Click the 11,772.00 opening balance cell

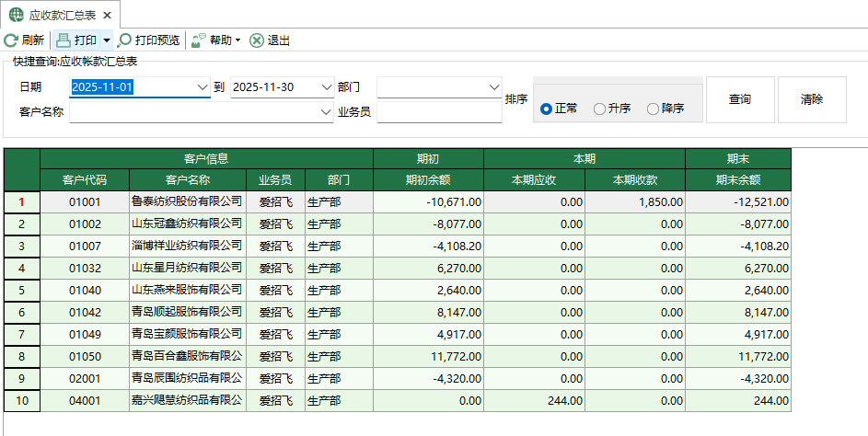[x=428, y=357]
